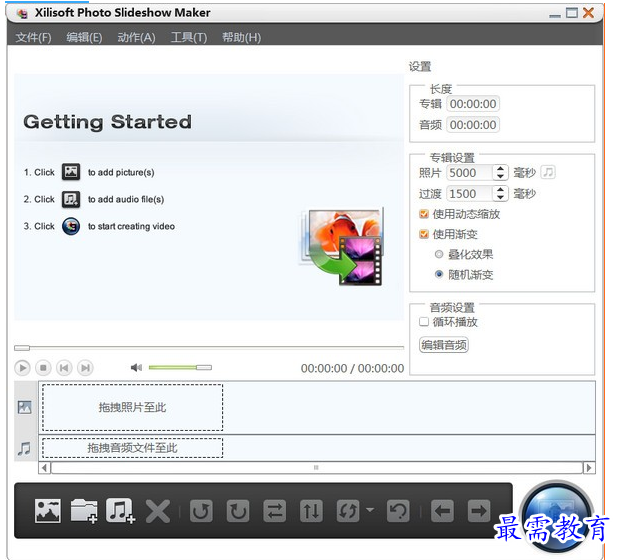Click the 照片 duration field showing 5000

pos(470,173)
